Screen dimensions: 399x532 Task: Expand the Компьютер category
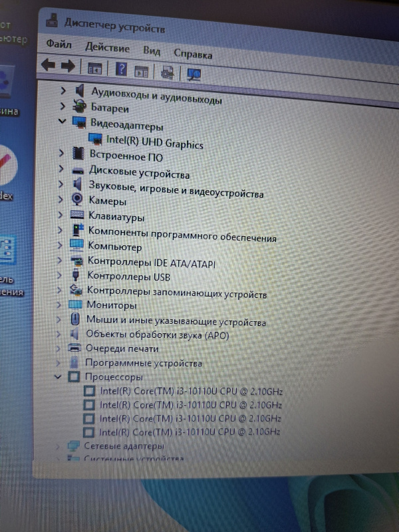60,245
